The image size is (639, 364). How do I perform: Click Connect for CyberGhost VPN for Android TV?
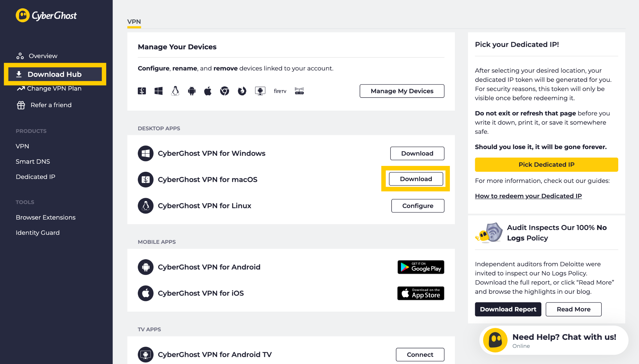[420, 354]
